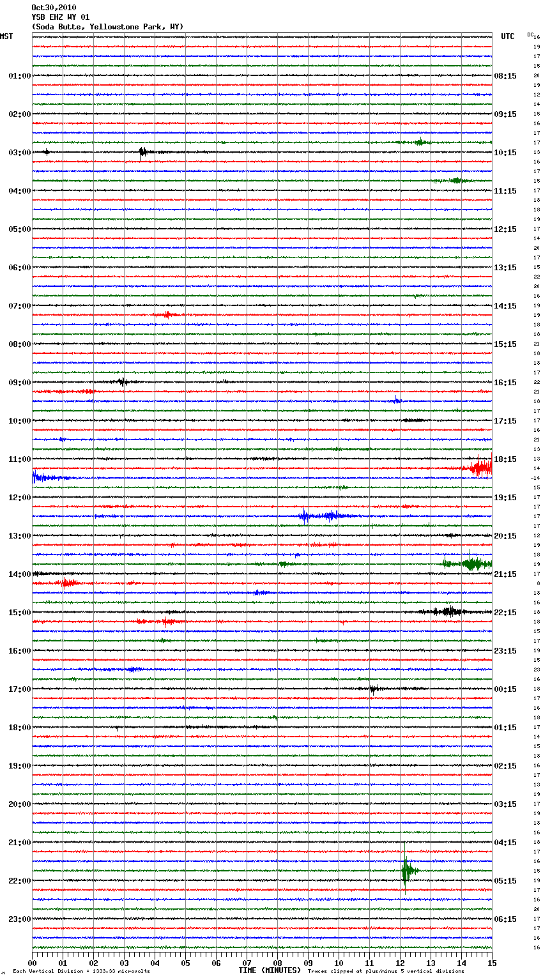Click the red seismic burst on the 11:15 trace

click(478, 468)
